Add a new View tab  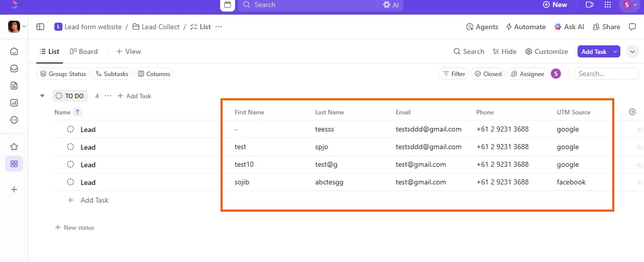click(128, 51)
